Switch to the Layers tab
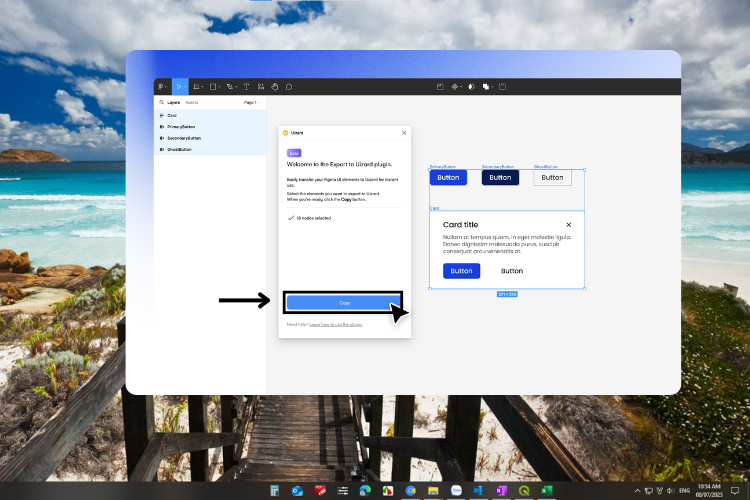This screenshot has width=750, height=500. (174, 102)
